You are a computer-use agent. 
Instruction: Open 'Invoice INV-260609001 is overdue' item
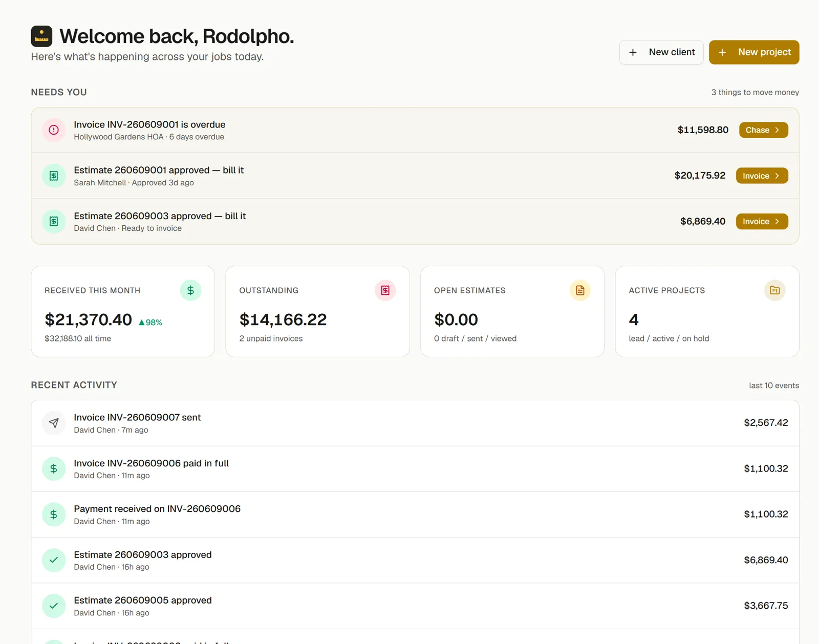coord(415,130)
